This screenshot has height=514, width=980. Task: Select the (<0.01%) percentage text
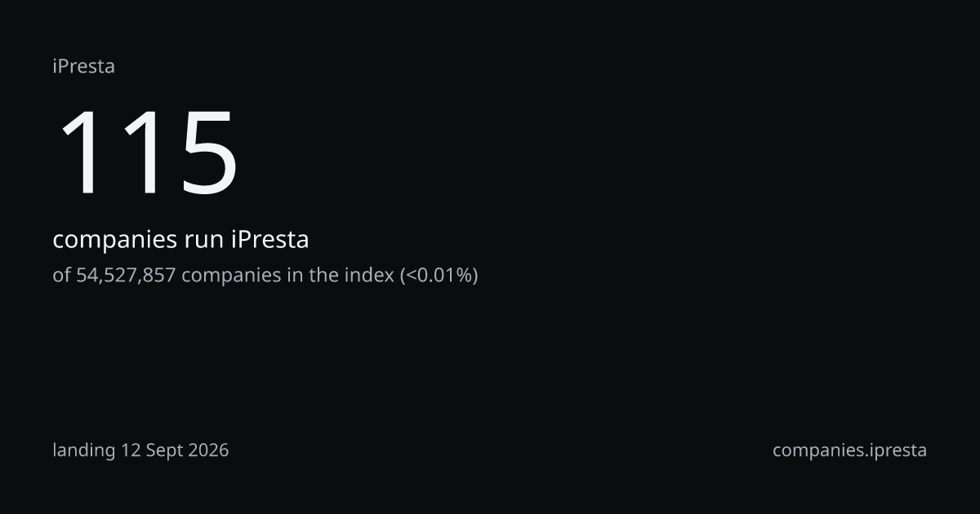click(439, 276)
